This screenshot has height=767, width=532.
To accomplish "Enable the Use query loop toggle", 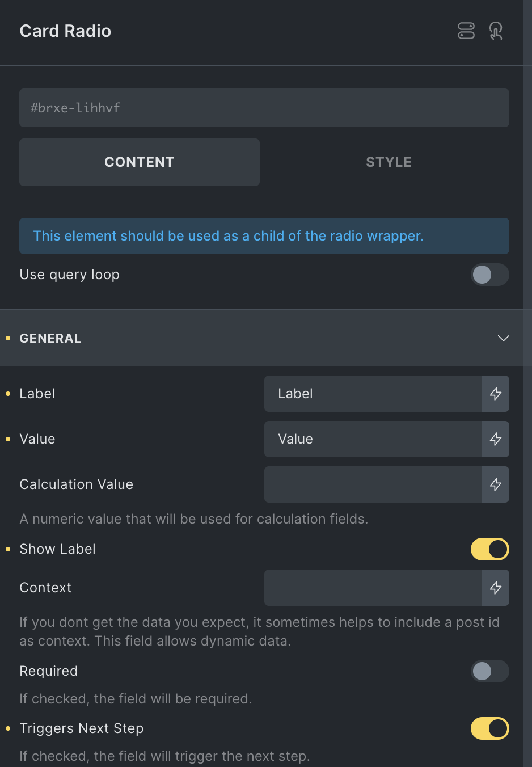I will pos(490,275).
